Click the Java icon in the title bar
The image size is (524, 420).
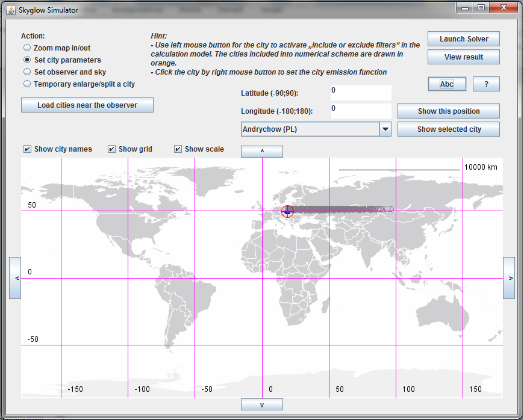click(x=11, y=10)
